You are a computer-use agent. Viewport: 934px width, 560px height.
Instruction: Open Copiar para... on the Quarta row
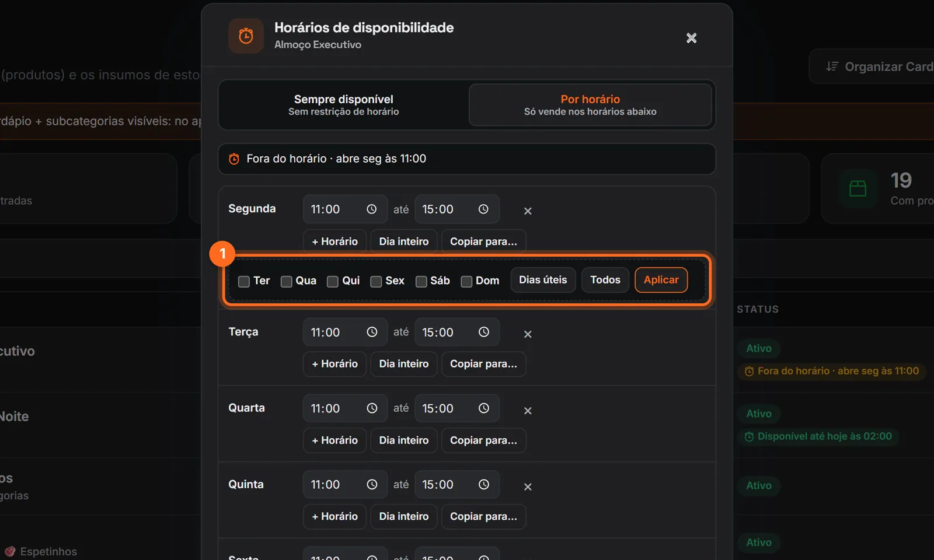(483, 440)
